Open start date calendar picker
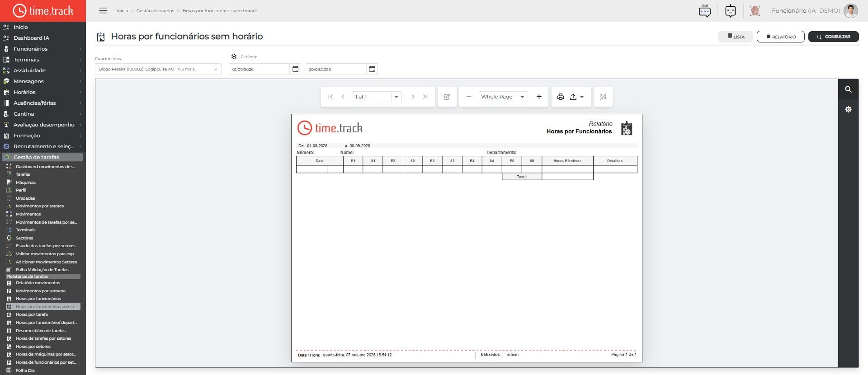868x375 pixels. pos(295,69)
